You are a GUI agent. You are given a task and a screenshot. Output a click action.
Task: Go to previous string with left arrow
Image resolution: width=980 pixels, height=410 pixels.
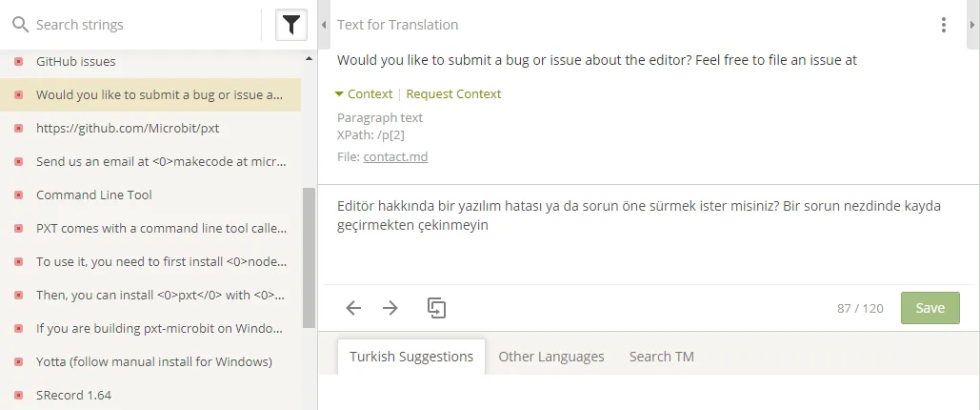click(353, 308)
